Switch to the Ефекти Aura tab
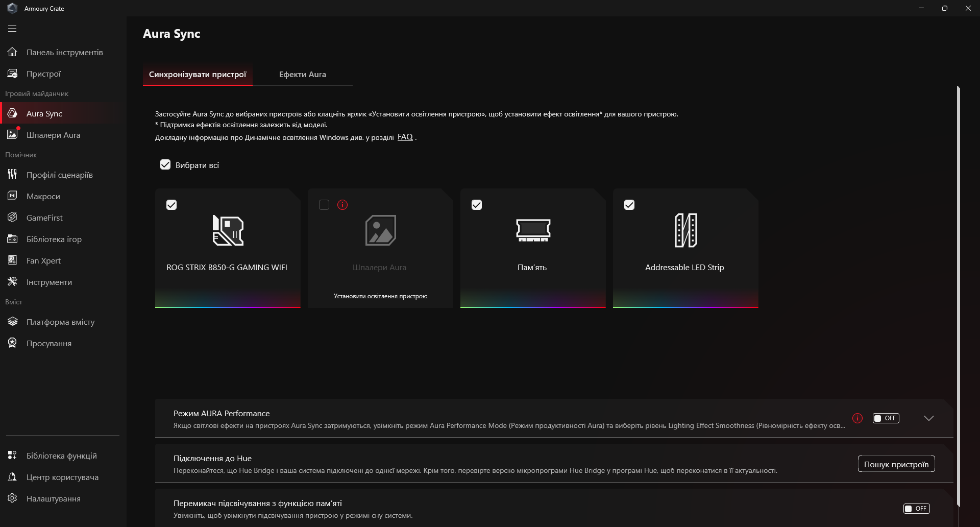This screenshot has height=527, width=980. pos(303,75)
